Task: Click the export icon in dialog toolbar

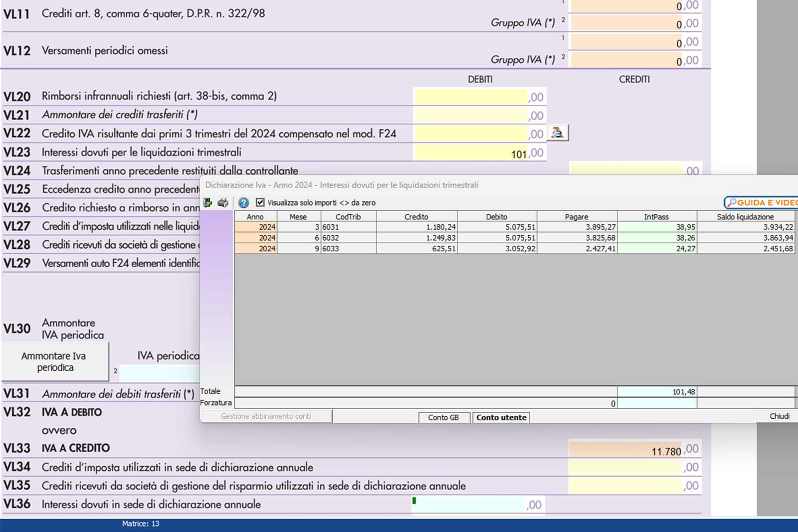Action: pyautogui.click(x=207, y=202)
